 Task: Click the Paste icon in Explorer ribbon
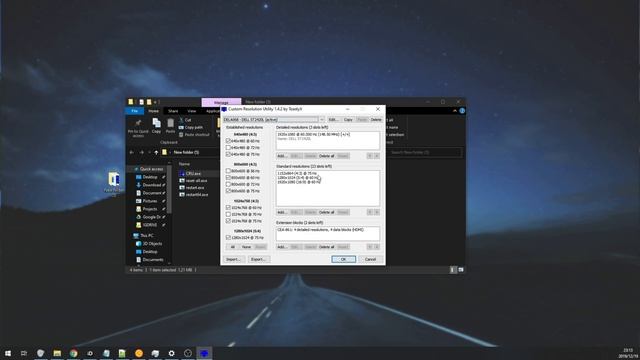(171, 123)
